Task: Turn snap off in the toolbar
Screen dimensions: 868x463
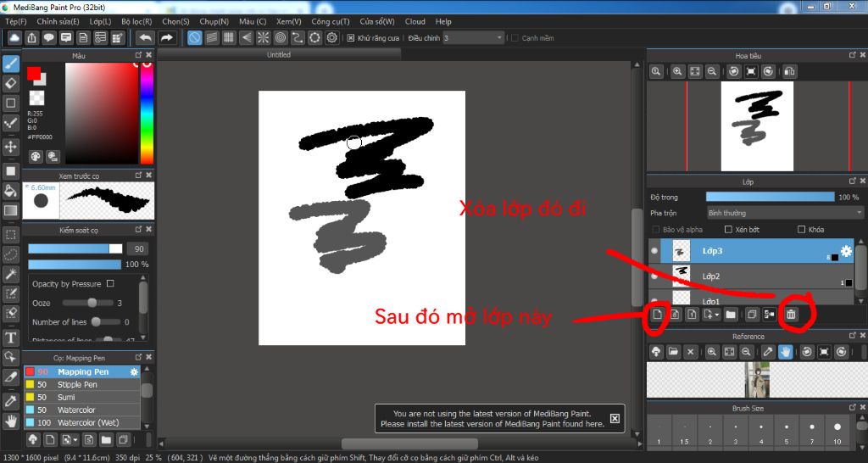Action: [x=194, y=37]
